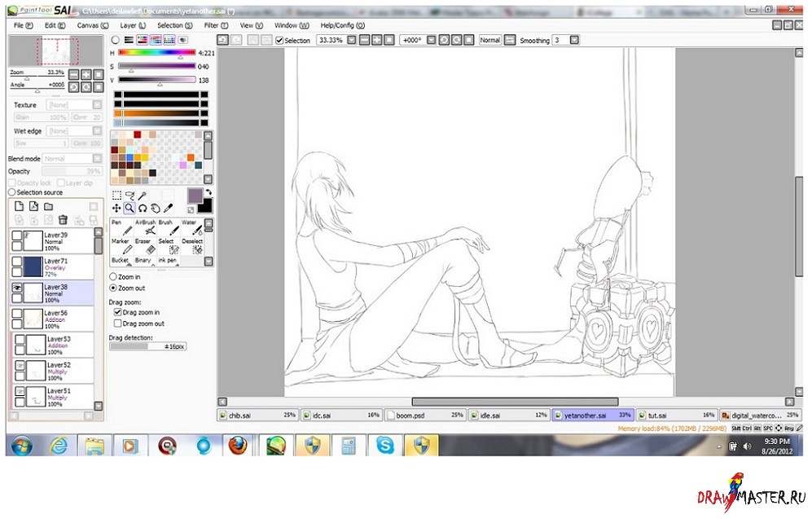Select the Zoom magnifier tool
The image size is (812, 519).
click(129, 209)
